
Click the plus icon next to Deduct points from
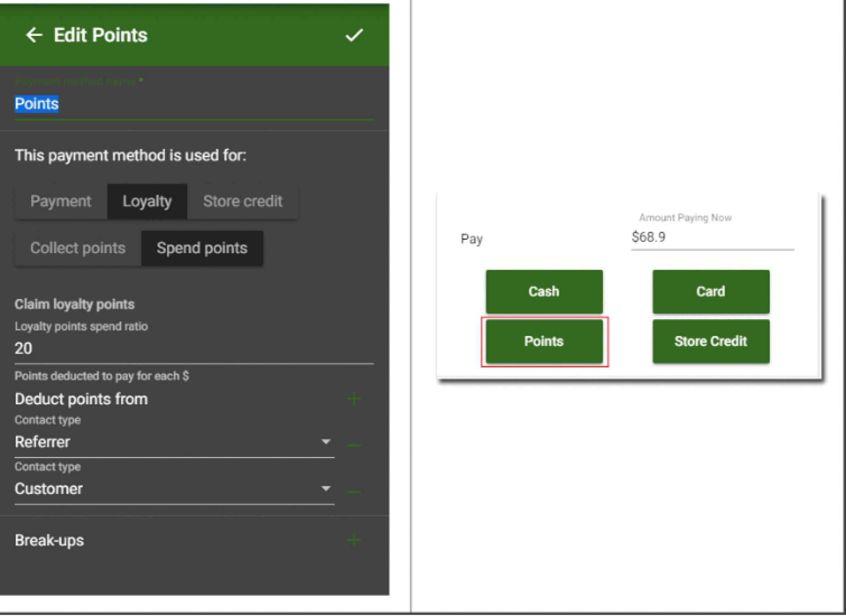(x=354, y=399)
